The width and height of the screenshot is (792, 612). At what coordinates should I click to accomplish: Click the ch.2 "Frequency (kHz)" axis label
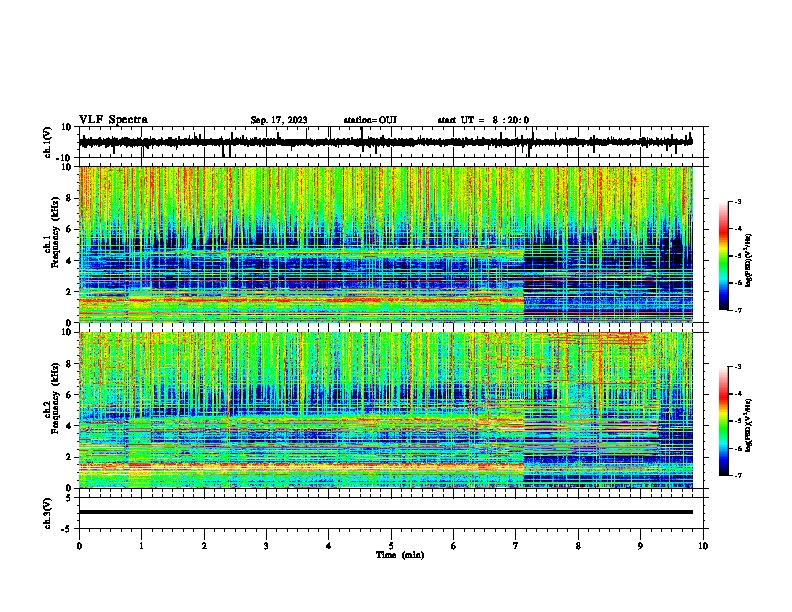click(55, 398)
